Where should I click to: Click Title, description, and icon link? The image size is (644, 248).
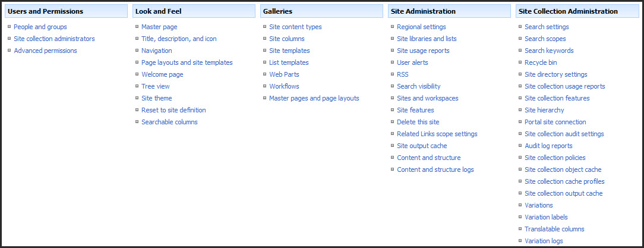179,39
